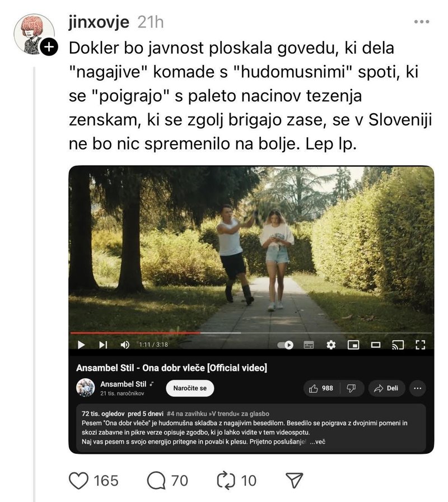448x502 pixels.
Task: Repost using the circular arrows icon
Action: click(x=226, y=480)
